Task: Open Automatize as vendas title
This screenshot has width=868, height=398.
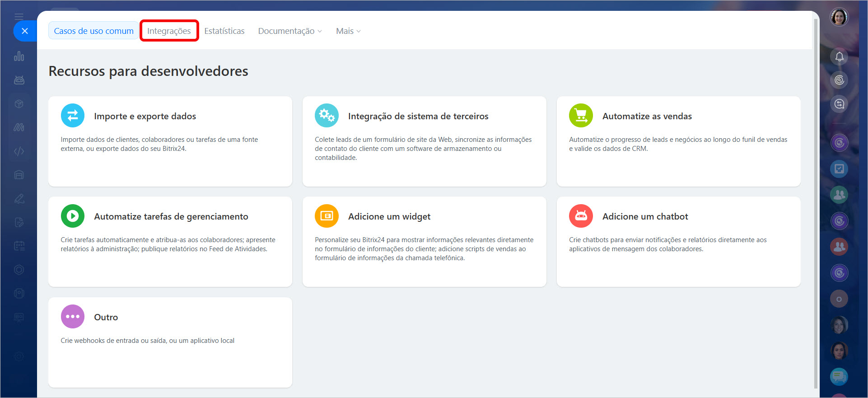Action: click(x=647, y=116)
